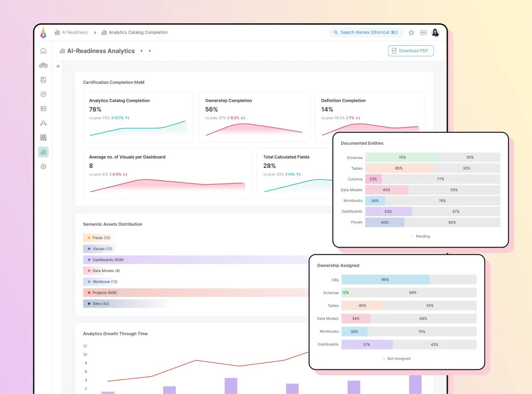Open the chat message icon in the top bar
This screenshot has width=532, height=394.
pos(424,33)
